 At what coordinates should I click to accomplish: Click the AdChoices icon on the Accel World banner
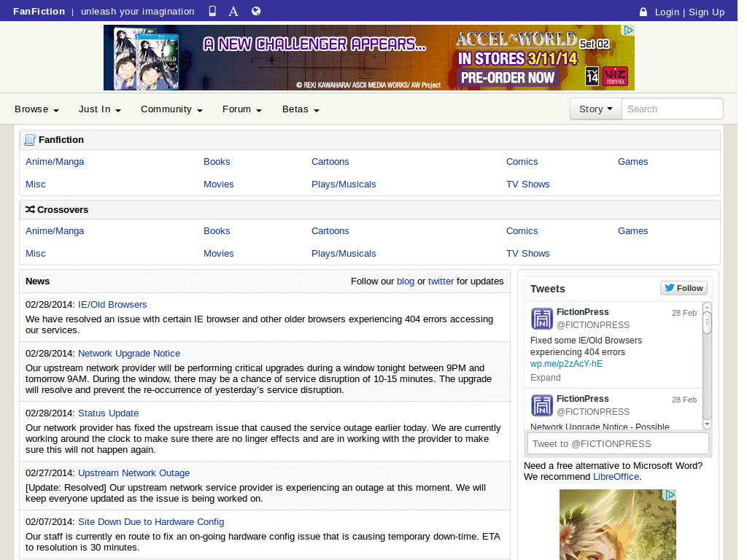click(x=629, y=30)
